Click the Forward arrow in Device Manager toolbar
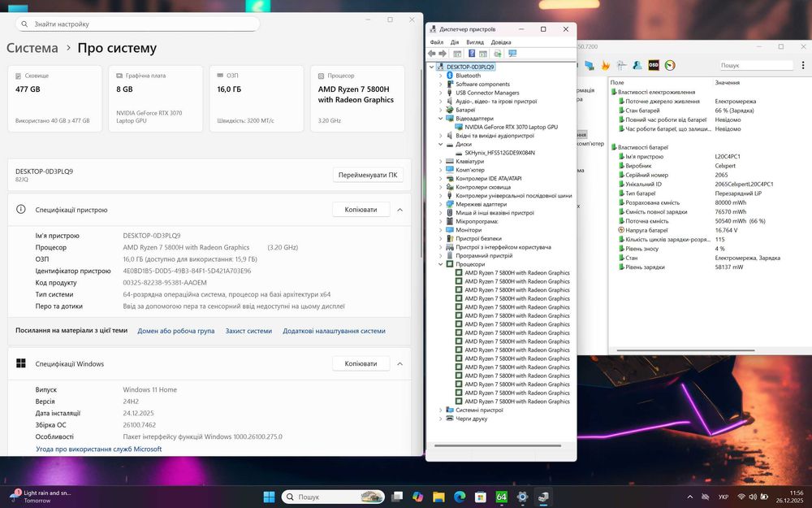 tap(443, 54)
